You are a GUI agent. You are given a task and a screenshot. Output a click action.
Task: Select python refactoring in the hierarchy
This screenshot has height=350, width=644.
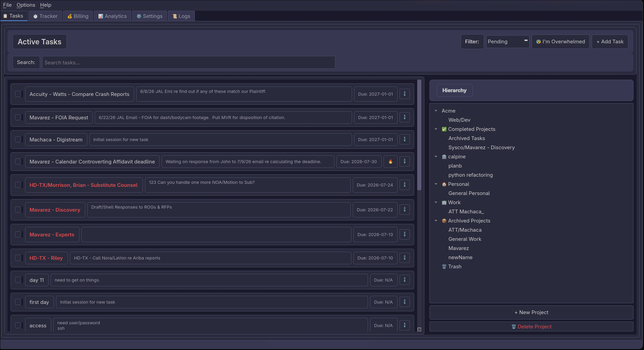click(x=471, y=175)
